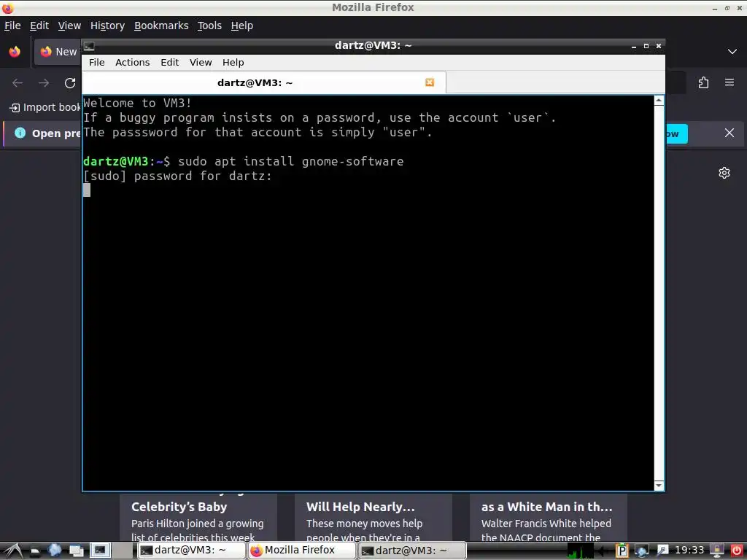The image size is (747, 560).
Task: Open the web browser launcher in the panel
Action: pyautogui.click(x=55, y=551)
